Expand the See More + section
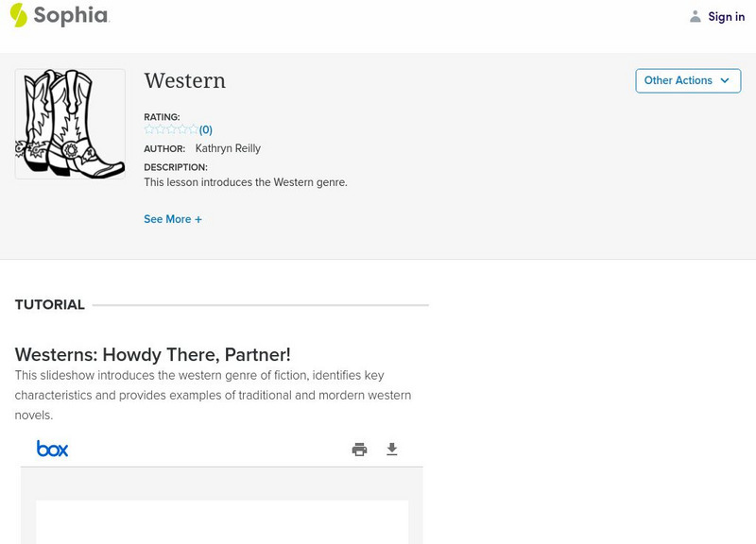This screenshot has width=756, height=544. tap(173, 219)
